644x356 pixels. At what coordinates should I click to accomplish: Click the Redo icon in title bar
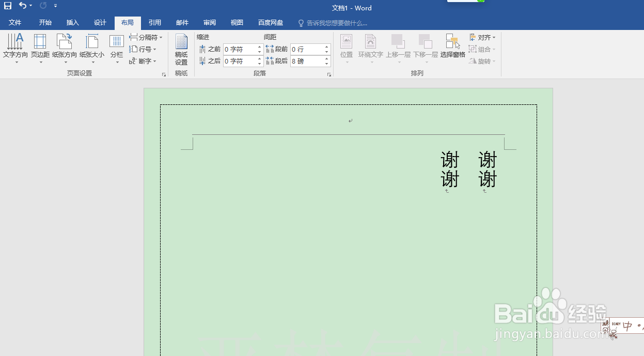pos(43,6)
